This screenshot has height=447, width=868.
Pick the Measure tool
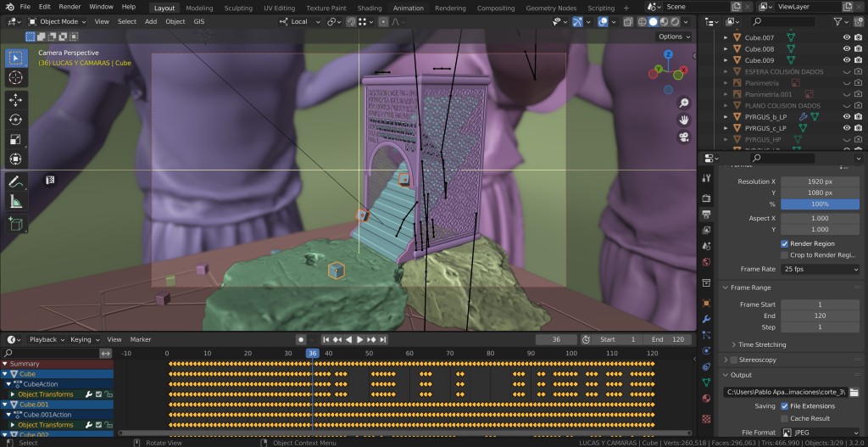pyautogui.click(x=15, y=202)
